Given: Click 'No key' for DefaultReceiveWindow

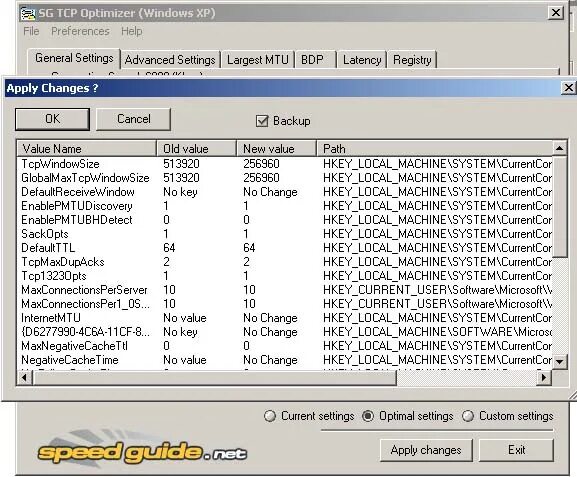Looking at the screenshot, I should [x=180, y=192].
